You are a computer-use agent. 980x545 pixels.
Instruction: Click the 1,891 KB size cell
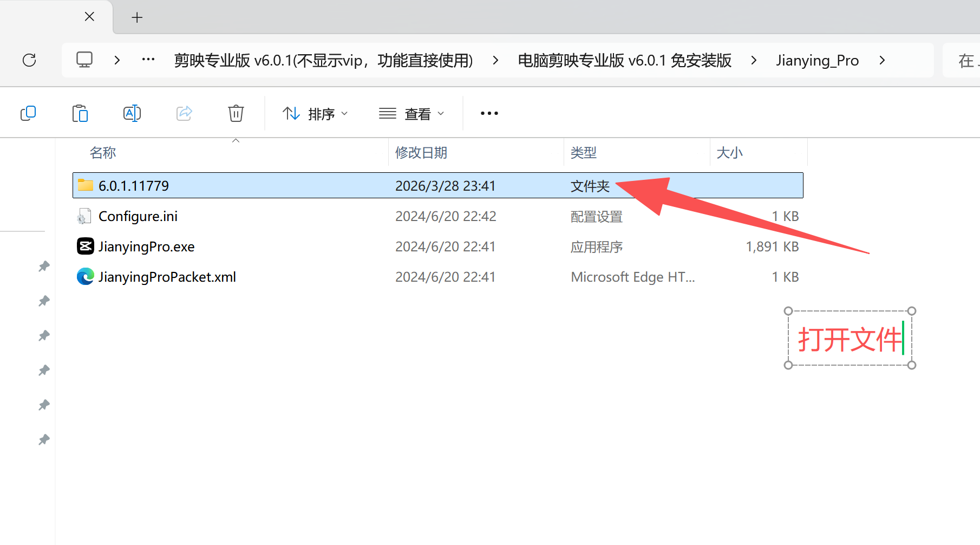tap(772, 246)
